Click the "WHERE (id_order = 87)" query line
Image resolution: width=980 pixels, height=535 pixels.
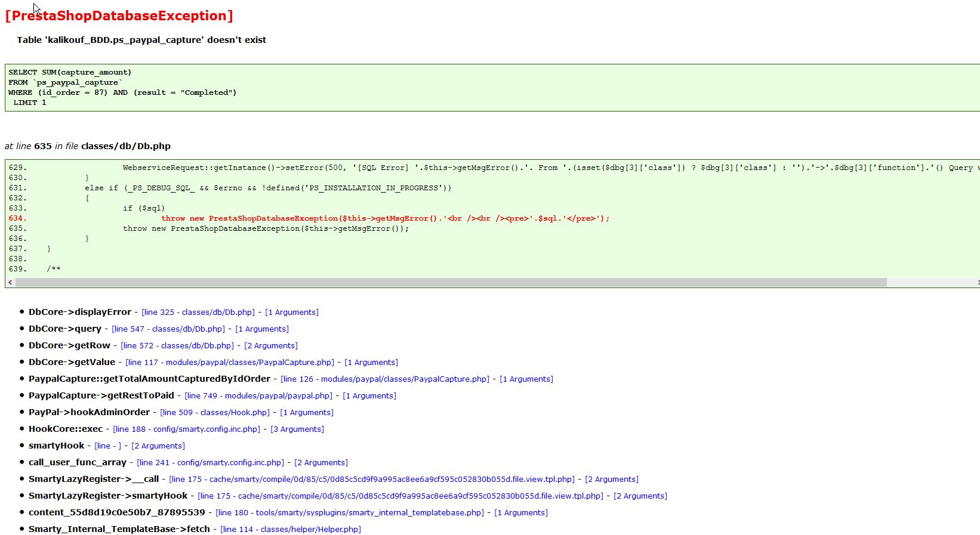click(122, 92)
